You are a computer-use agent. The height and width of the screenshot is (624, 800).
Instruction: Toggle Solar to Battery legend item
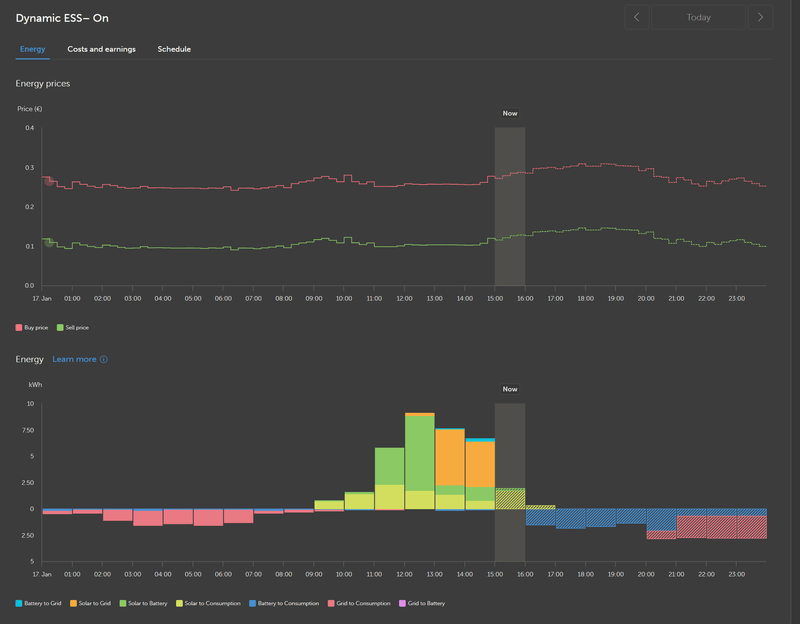pos(143,603)
